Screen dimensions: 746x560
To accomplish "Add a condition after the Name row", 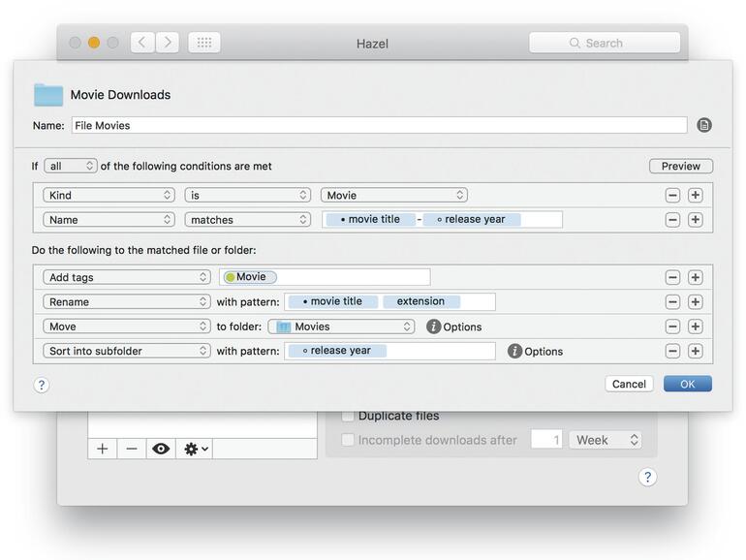I will tap(695, 220).
